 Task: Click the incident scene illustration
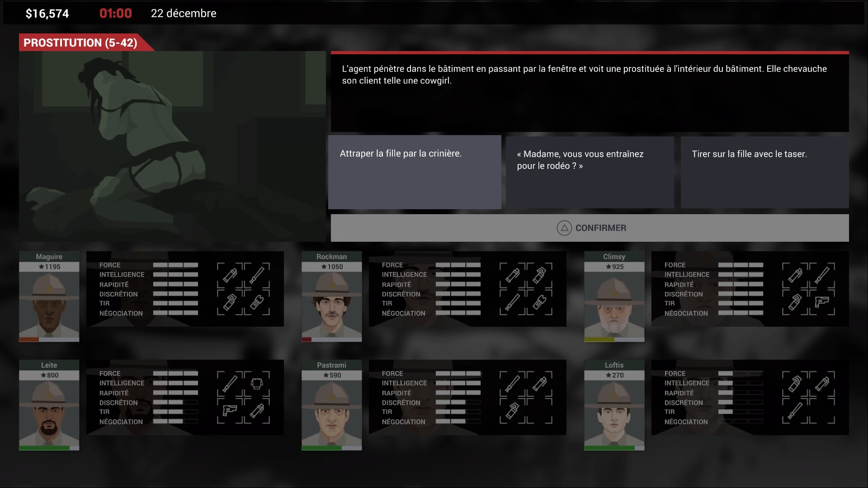point(172,146)
